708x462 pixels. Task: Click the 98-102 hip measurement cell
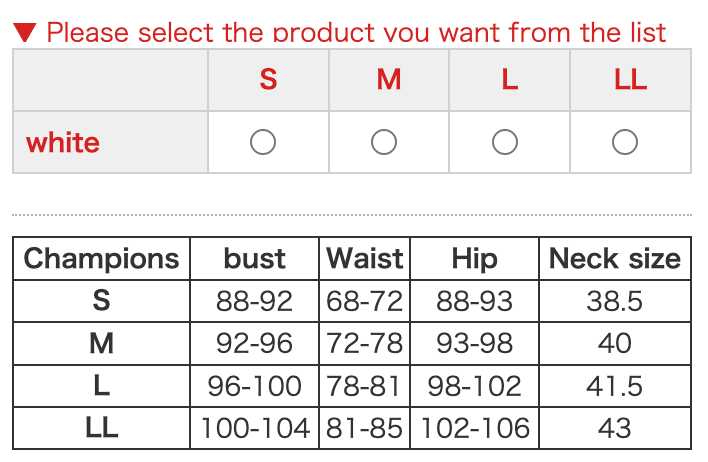[474, 386]
